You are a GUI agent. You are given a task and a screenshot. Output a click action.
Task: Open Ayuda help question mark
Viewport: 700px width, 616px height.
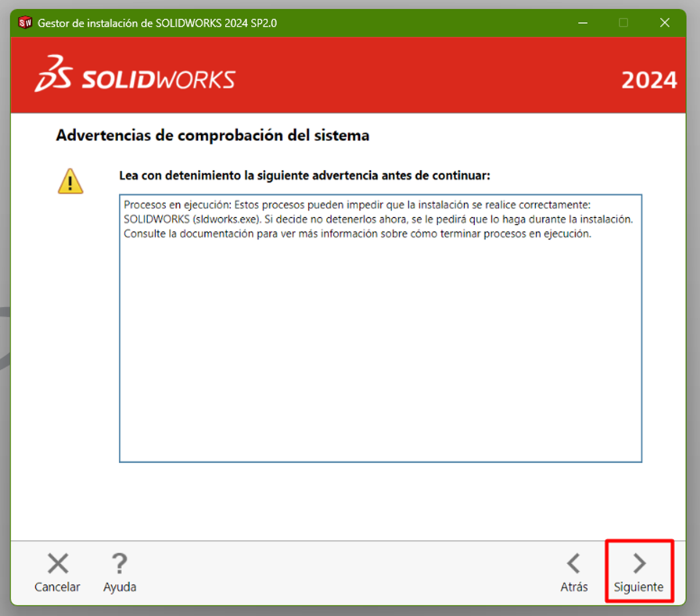[119, 572]
